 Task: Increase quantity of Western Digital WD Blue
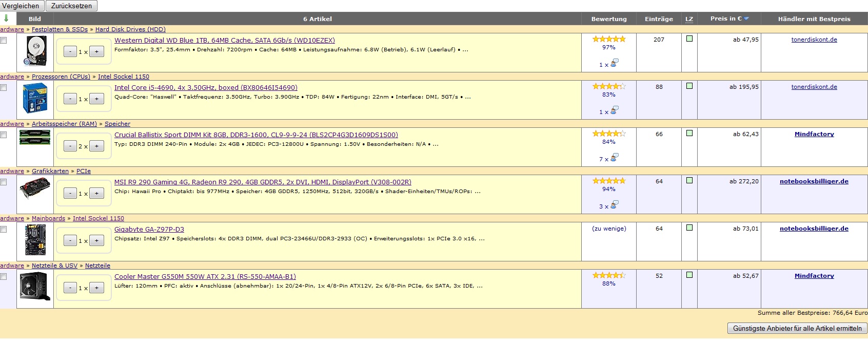click(96, 51)
